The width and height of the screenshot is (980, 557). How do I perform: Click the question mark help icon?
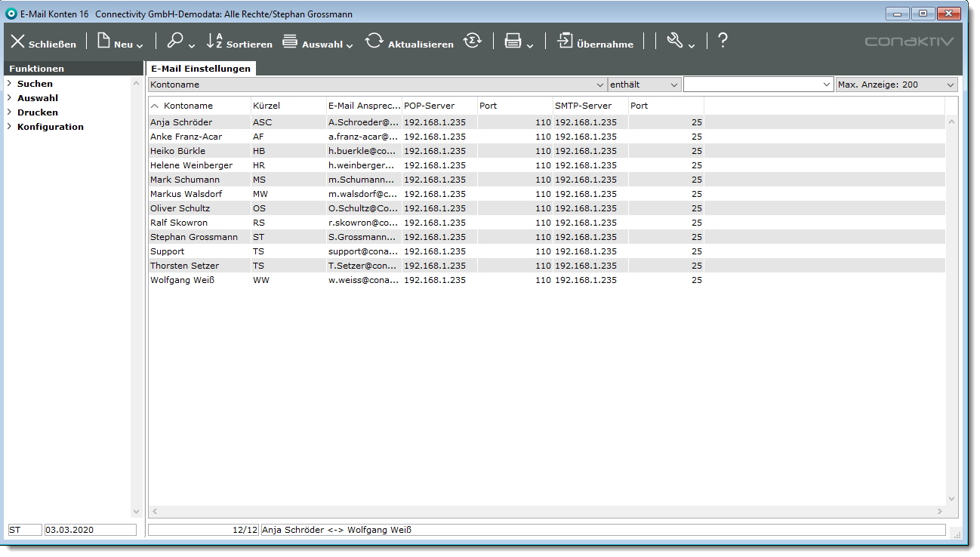[723, 41]
